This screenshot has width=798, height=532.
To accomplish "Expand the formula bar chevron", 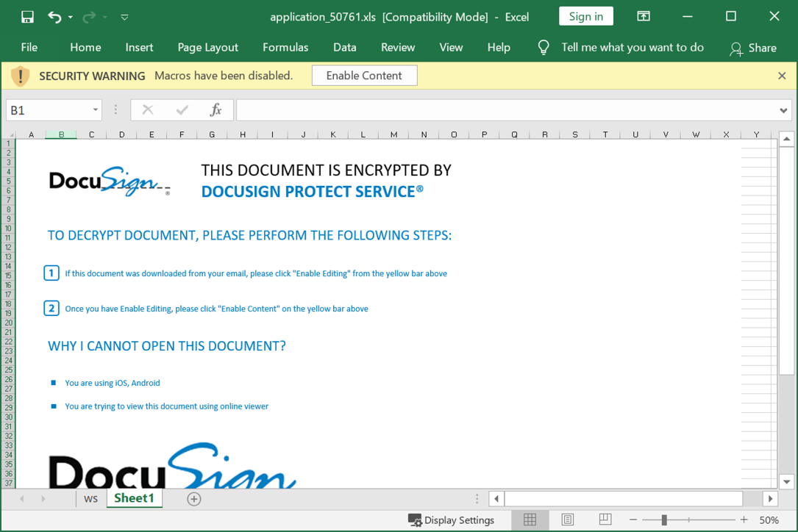I will point(783,110).
